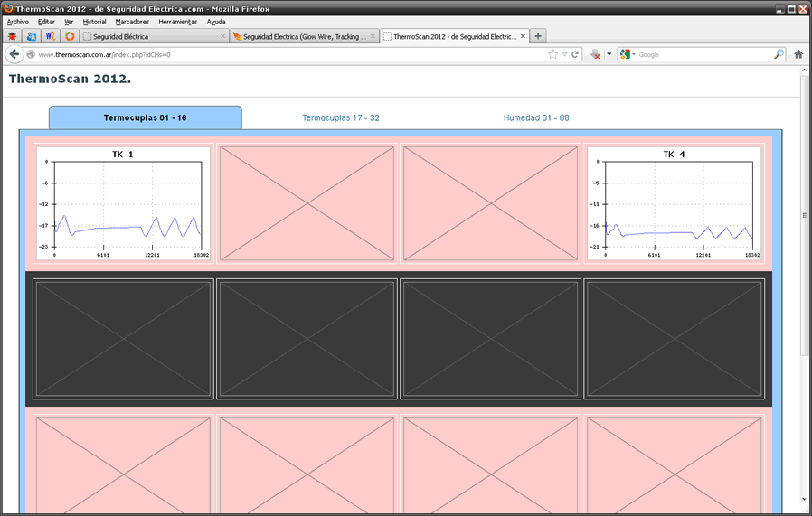
Task: Click in the address bar URL field
Action: [289, 54]
